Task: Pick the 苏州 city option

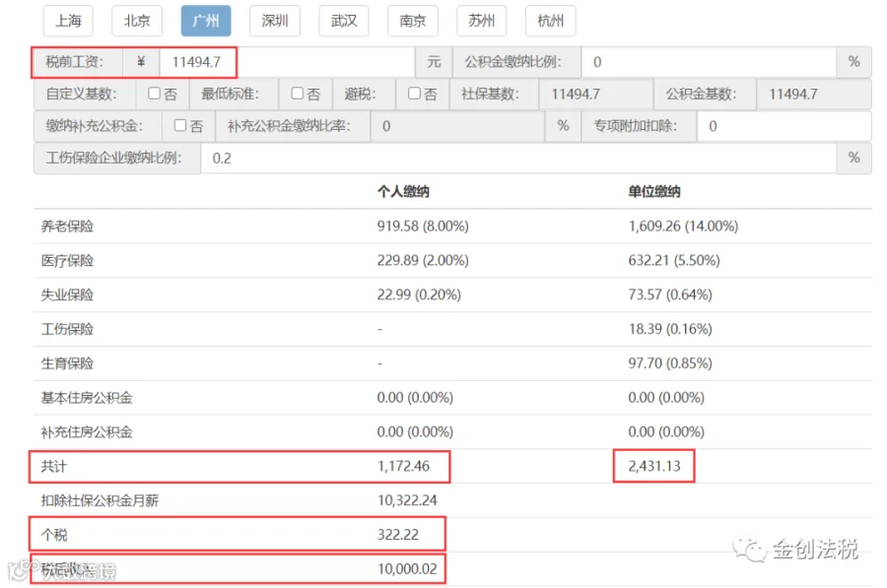Action: tap(482, 21)
